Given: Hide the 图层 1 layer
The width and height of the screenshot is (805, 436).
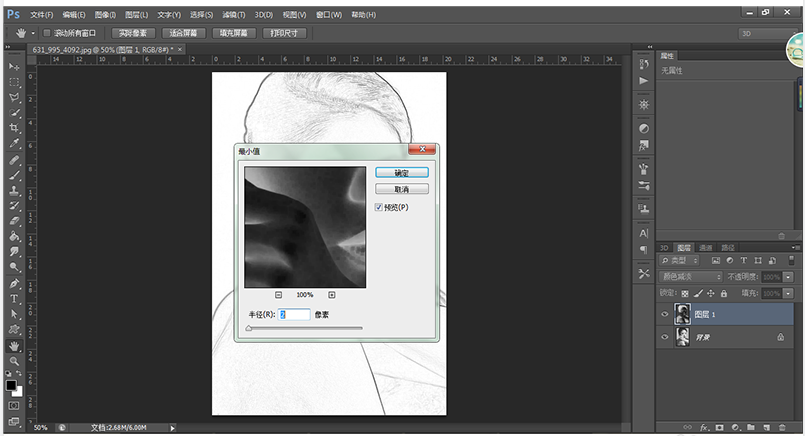Looking at the screenshot, I should coord(666,314).
